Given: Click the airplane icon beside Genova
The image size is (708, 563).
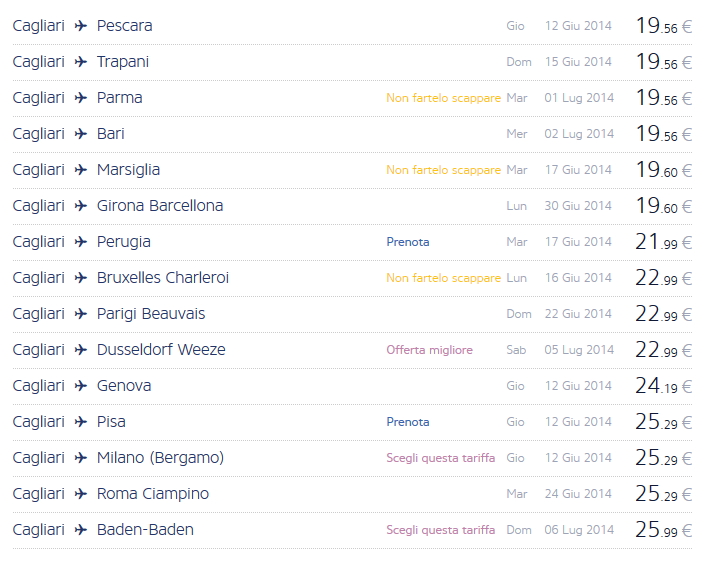Looking at the screenshot, I should point(81,386).
